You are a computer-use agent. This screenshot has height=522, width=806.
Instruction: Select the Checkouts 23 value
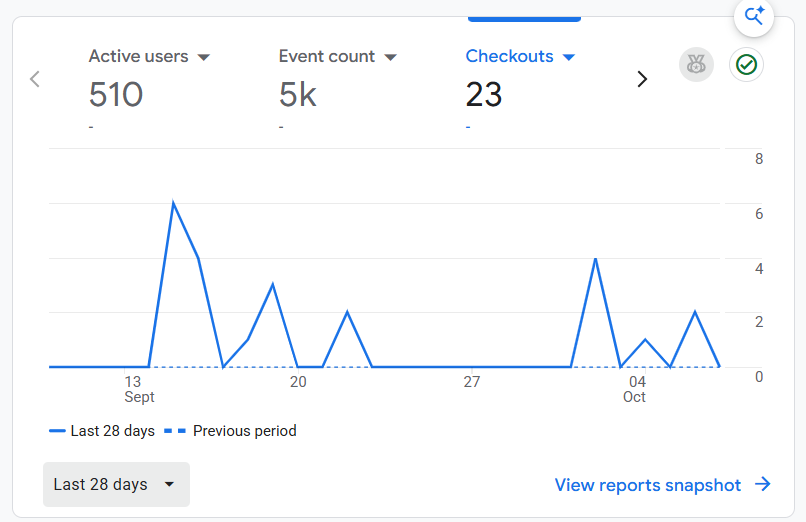[484, 95]
